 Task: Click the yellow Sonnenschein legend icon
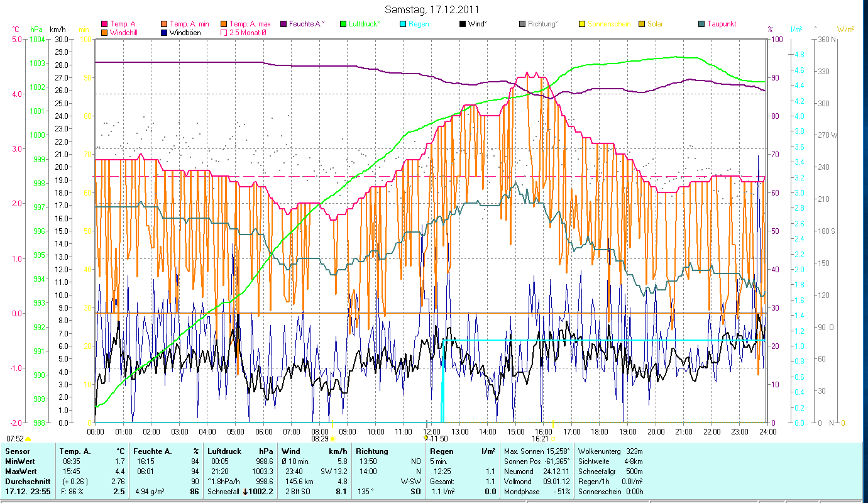point(582,24)
